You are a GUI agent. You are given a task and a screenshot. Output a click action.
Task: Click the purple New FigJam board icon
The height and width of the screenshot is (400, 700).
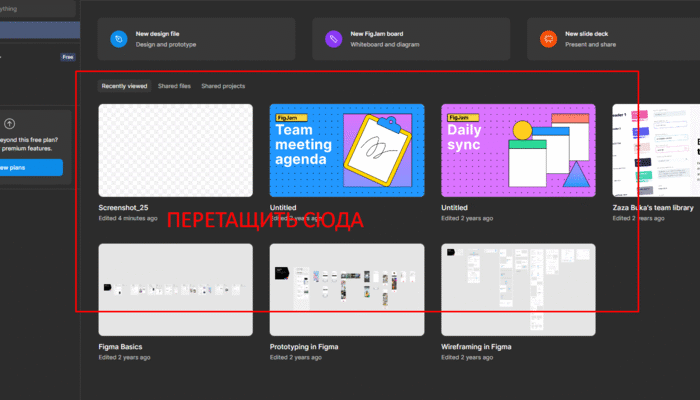click(x=333, y=39)
